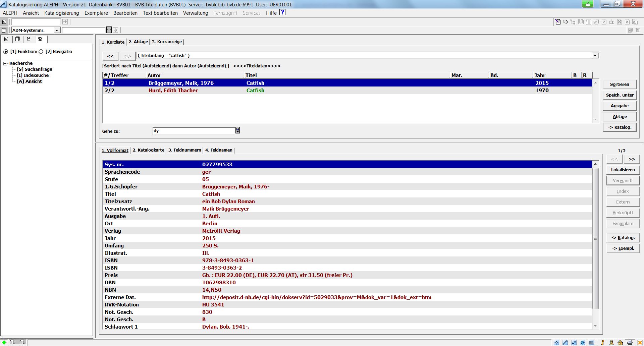
Task: Collapse the Recherche tree node
Action: tap(5, 63)
